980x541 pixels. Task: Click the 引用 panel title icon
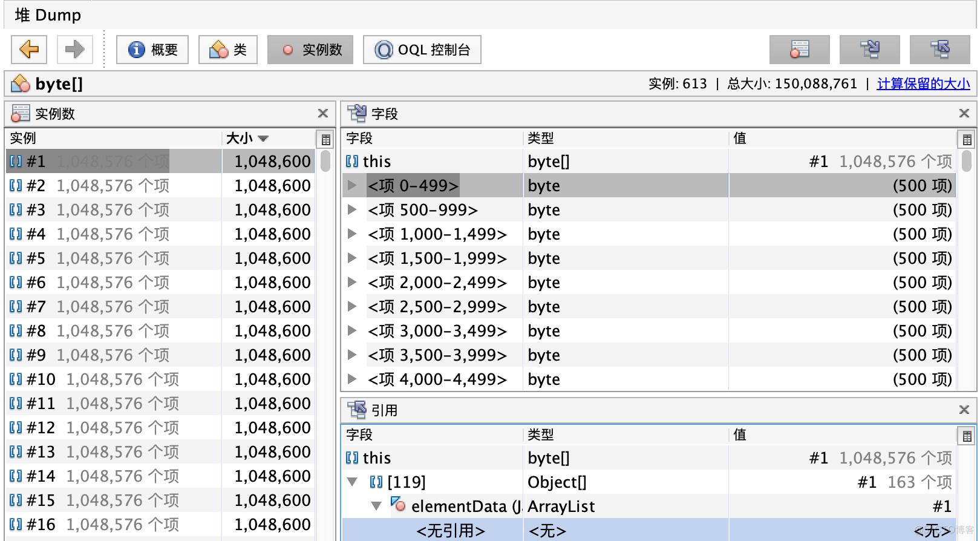tap(357, 410)
